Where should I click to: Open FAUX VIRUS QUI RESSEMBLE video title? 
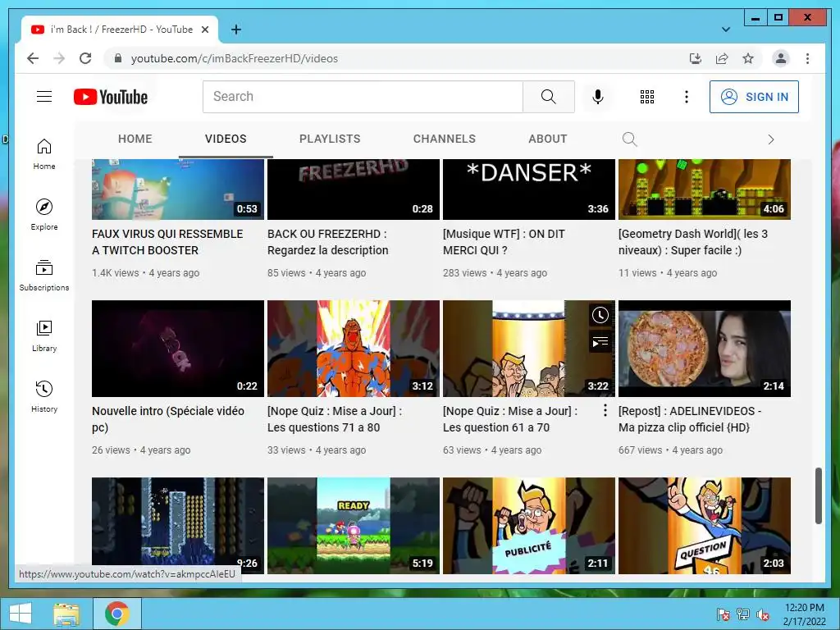pyautogui.click(x=167, y=242)
